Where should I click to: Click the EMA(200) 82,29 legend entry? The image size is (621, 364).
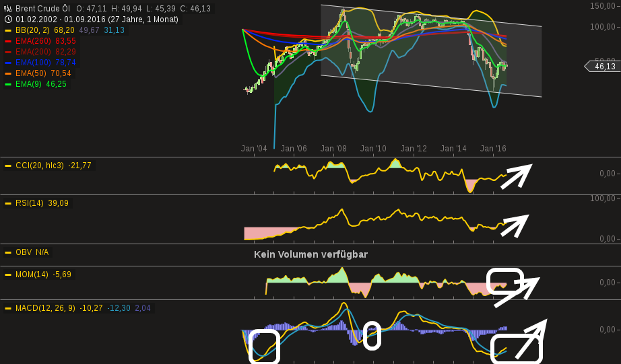46,52
